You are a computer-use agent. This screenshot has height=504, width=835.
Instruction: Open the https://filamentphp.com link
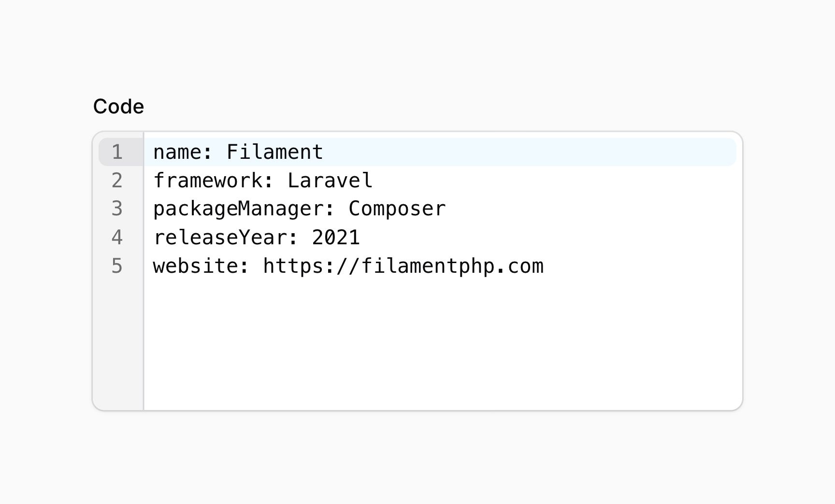click(x=403, y=266)
